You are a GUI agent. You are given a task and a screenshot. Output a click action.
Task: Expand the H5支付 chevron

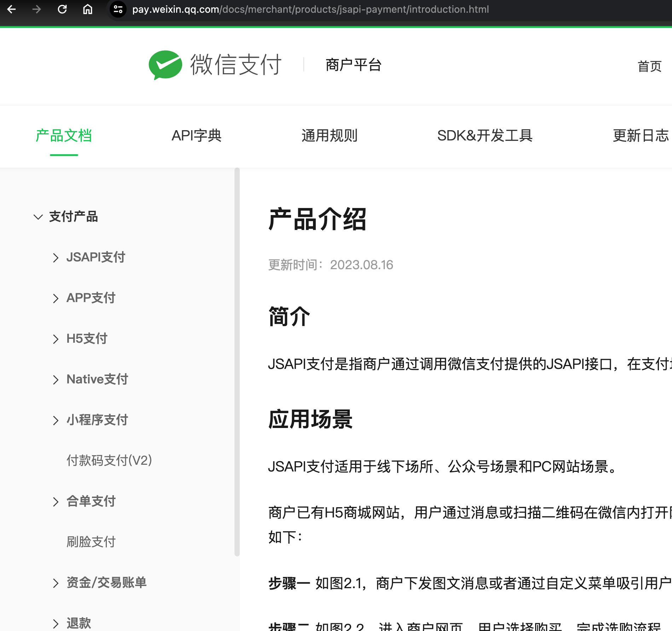coord(56,339)
